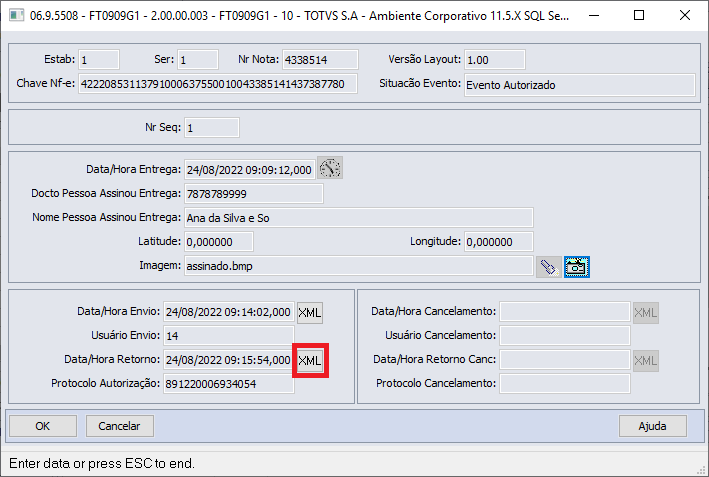
Task: Click the Longitude field
Action: 499,241
